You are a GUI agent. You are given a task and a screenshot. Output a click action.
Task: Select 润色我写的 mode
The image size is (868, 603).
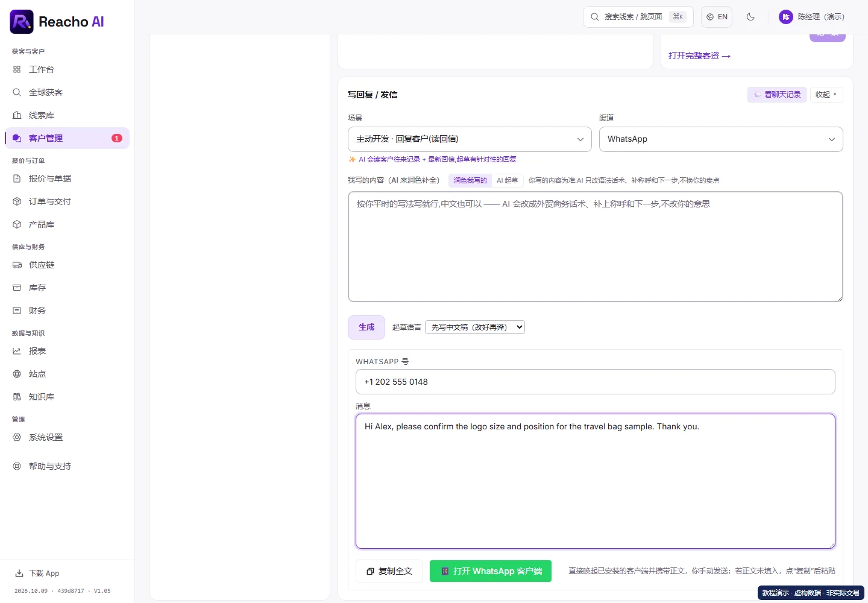(470, 180)
